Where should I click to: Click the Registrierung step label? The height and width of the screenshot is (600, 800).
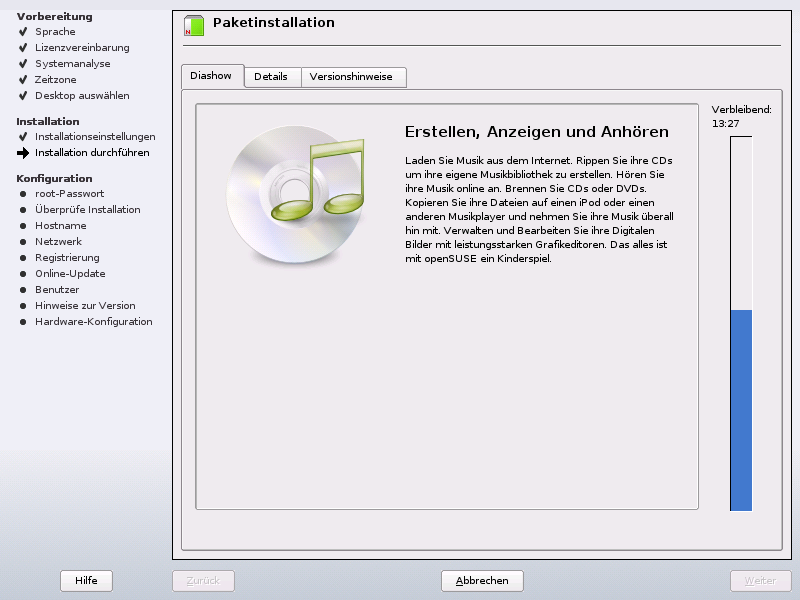tap(67, 258)
